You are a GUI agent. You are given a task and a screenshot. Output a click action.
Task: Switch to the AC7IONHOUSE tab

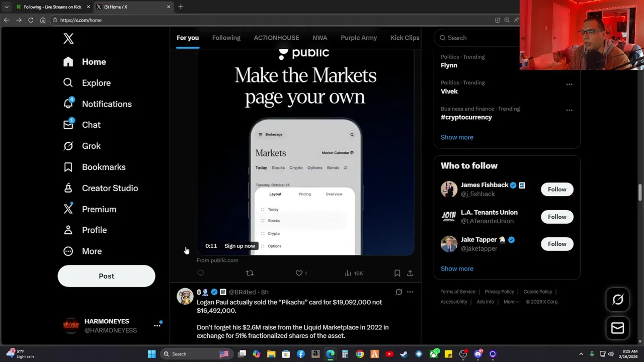pyautogui.click(x=276, y=38)
